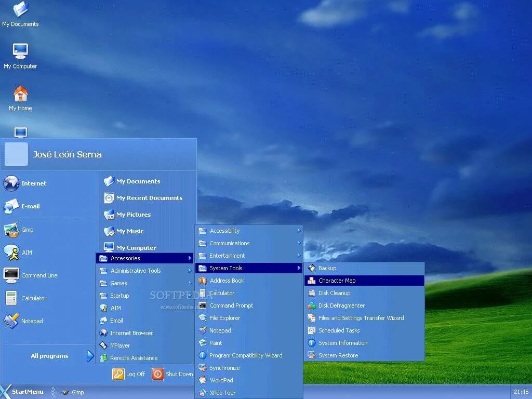Click the StartMenu button on taskbar

click(22, 392)
